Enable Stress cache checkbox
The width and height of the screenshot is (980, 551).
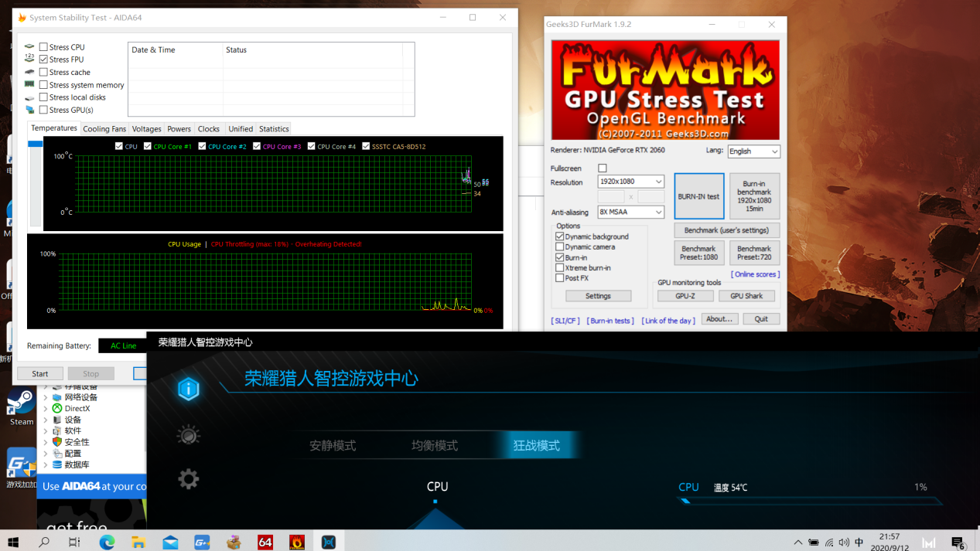(x=43, y=72)
